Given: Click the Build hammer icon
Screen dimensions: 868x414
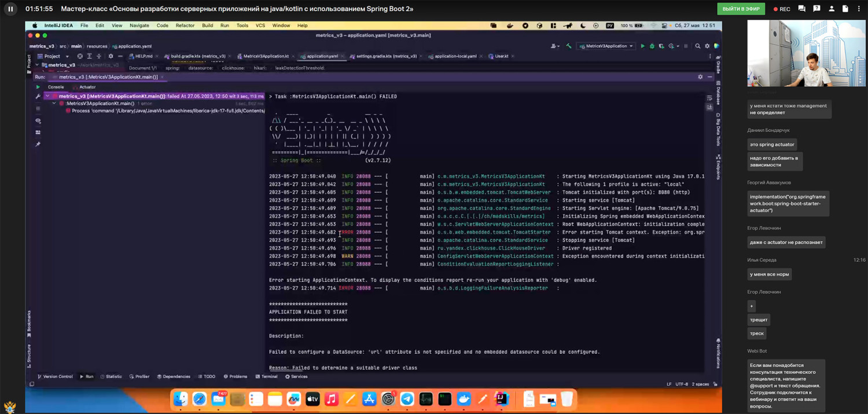Looking at the screenshot, I should click(568, 46).
